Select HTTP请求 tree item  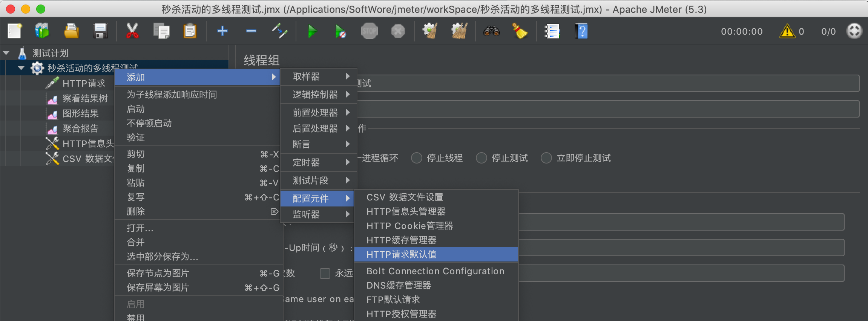point(84,83)
